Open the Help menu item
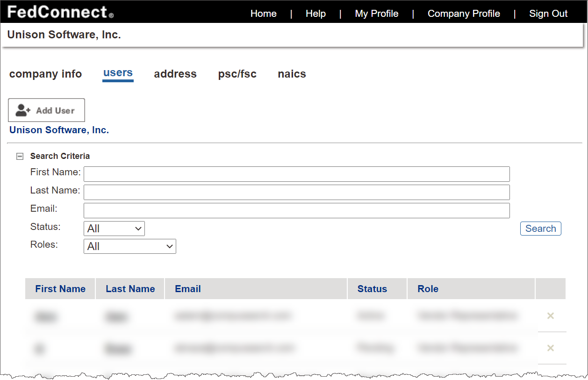 [316, 14]
